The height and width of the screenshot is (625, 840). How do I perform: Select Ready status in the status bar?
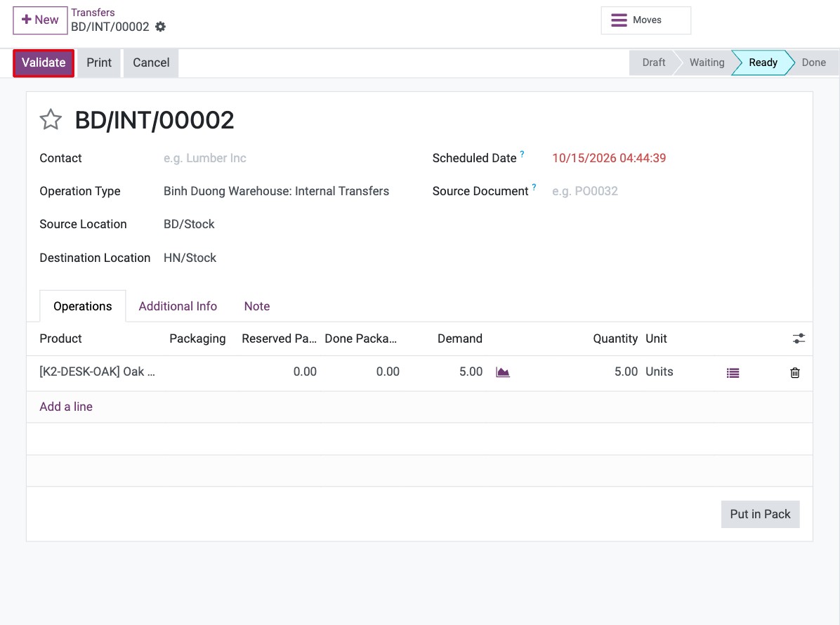762,63
